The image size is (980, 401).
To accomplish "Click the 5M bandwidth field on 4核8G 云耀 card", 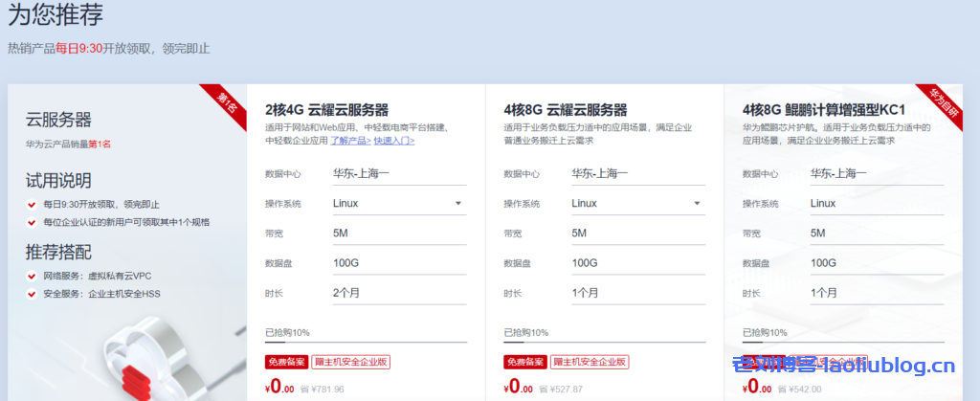I will [x=636, y=233].
